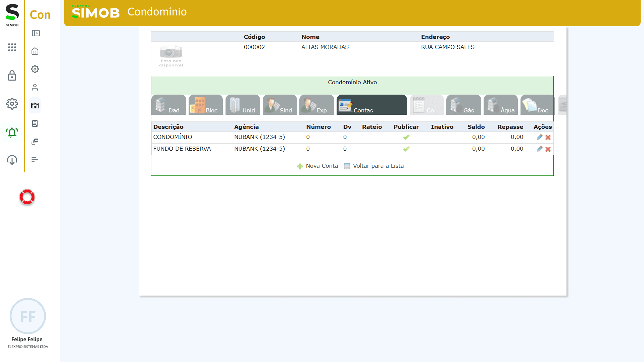
Task: Click the condominium photo placeholder
Action: 171,56
